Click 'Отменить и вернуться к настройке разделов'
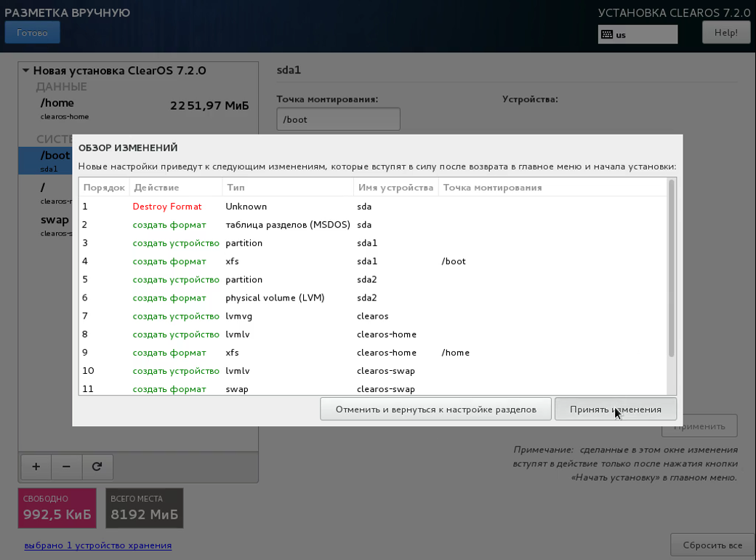 pyautogui.click(x=436, y=409)
